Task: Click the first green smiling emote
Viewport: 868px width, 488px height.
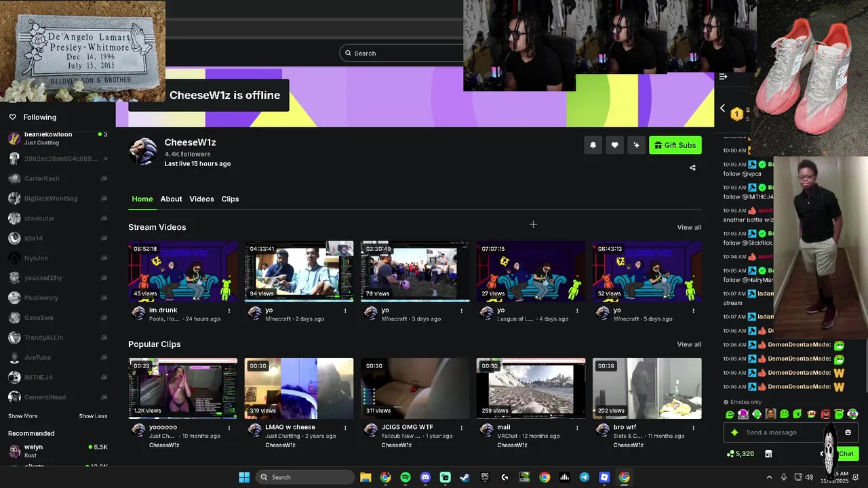Action: click(x=730, y=414)
